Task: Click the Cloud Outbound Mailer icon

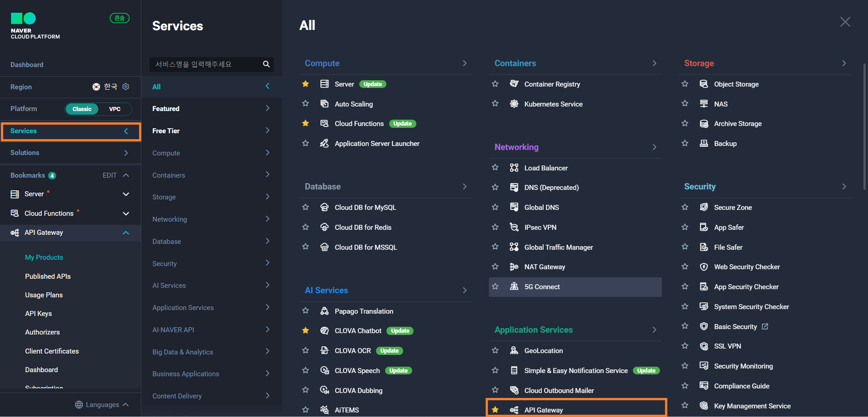Action: 514,390
